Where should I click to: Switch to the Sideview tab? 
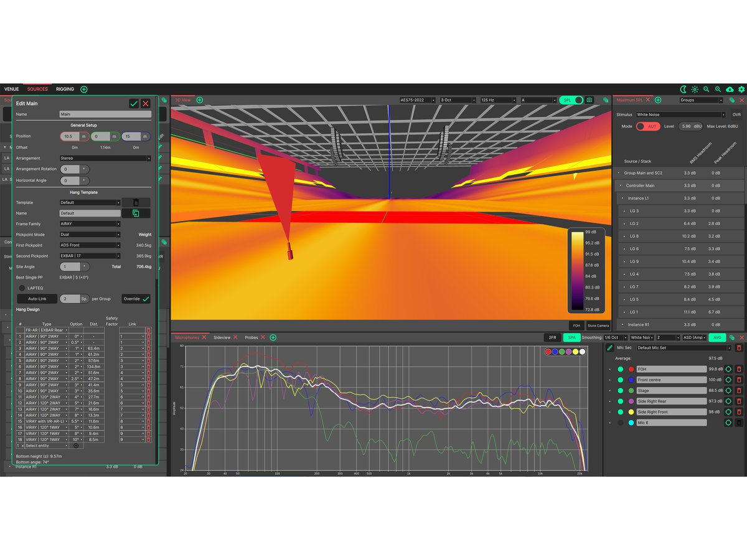tap(222, 337)
